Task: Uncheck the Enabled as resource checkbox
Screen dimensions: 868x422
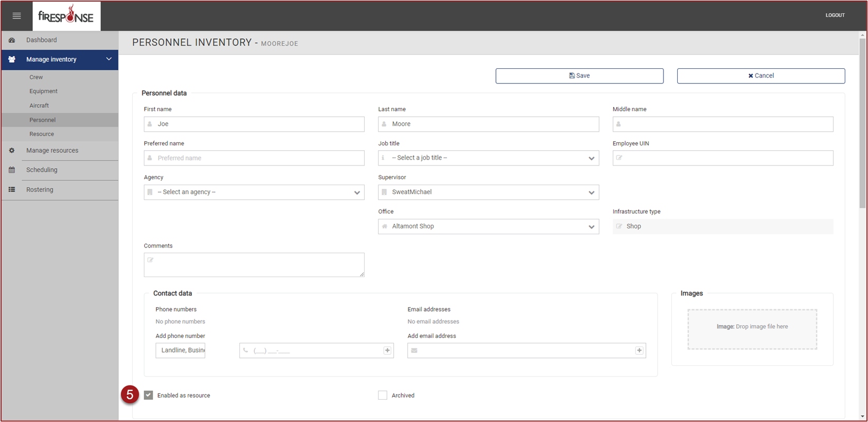Action: click(x=149, y=396)
